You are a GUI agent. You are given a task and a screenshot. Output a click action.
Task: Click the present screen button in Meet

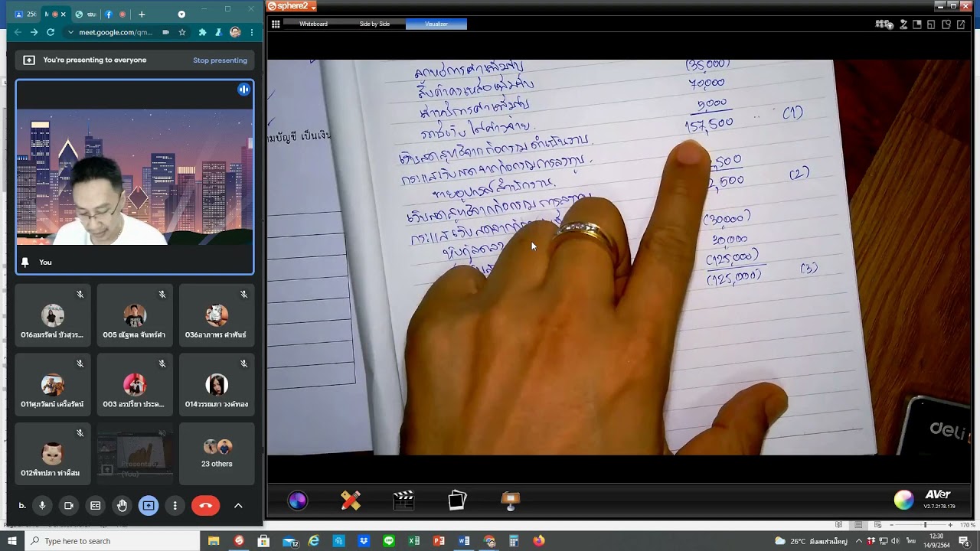(149, 505)
